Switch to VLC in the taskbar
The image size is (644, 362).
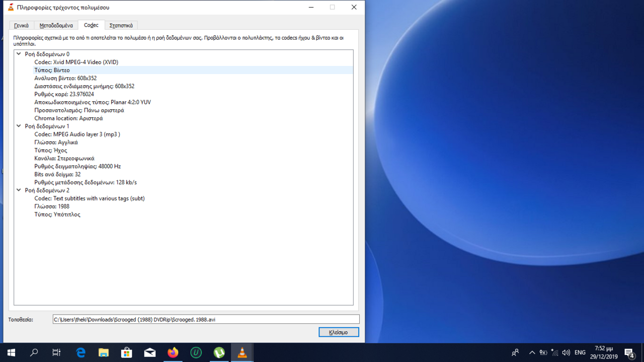pos(242,352)
